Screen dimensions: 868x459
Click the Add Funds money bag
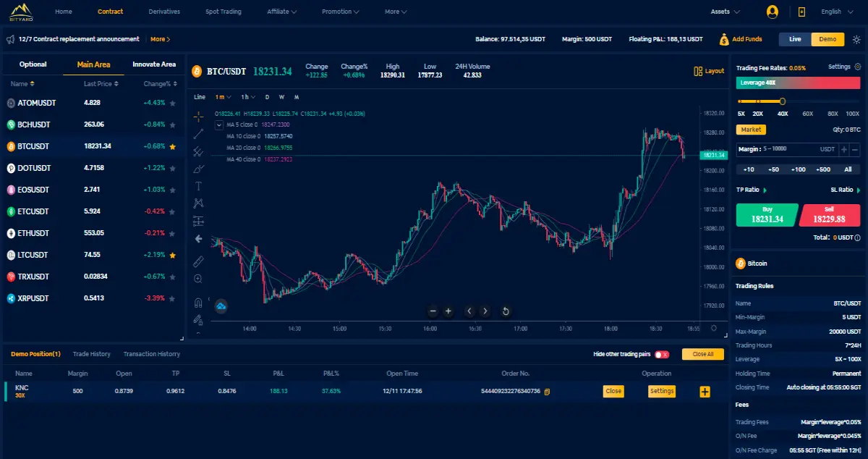[723, 39]
